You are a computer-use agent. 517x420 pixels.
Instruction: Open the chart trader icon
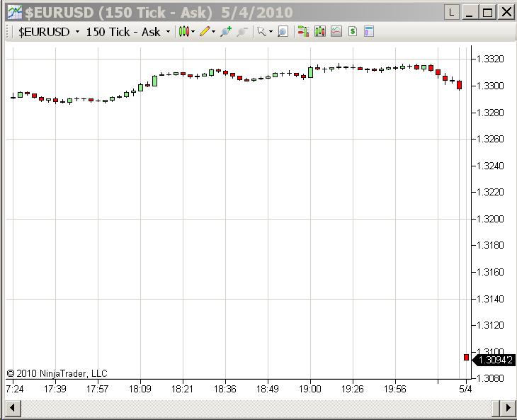click(303, 32)
